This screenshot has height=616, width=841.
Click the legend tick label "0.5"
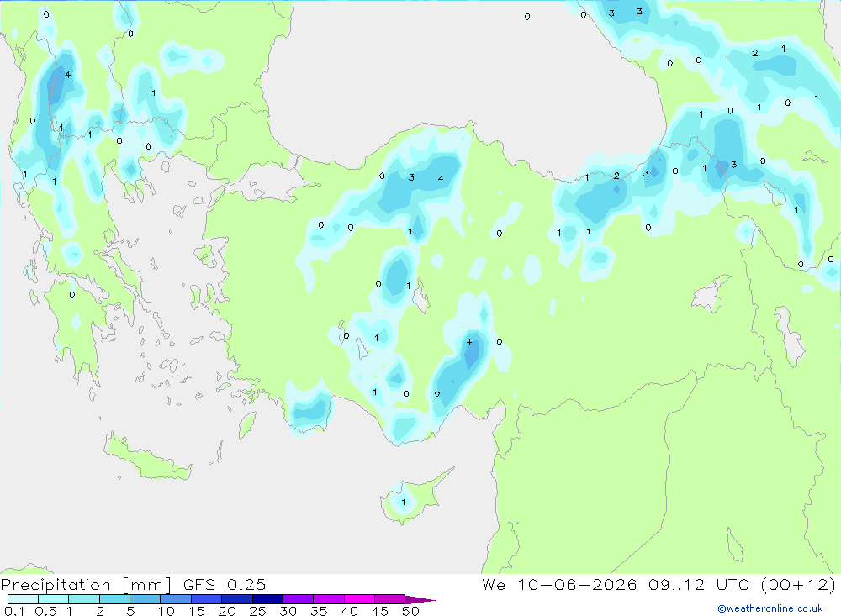point(45,611)
